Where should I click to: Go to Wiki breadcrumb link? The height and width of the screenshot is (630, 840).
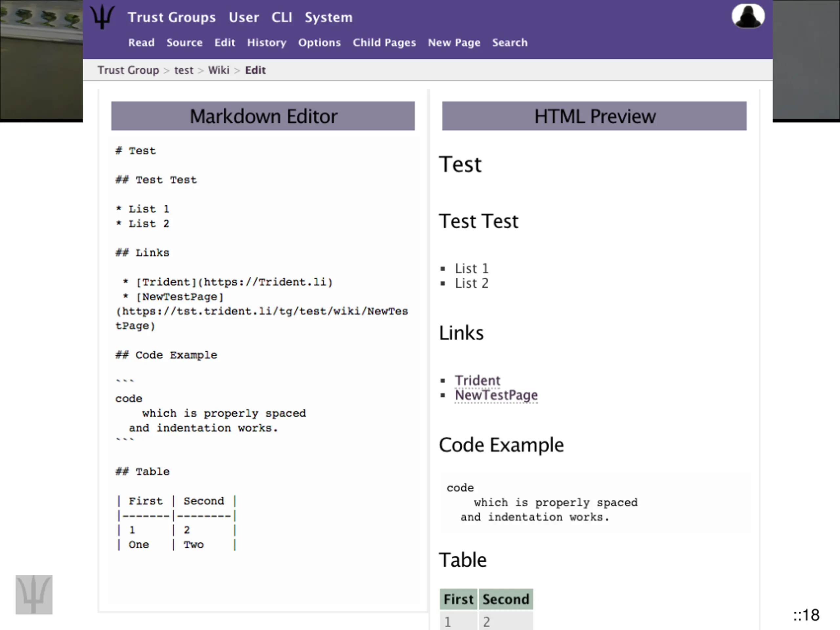point(219,70)
